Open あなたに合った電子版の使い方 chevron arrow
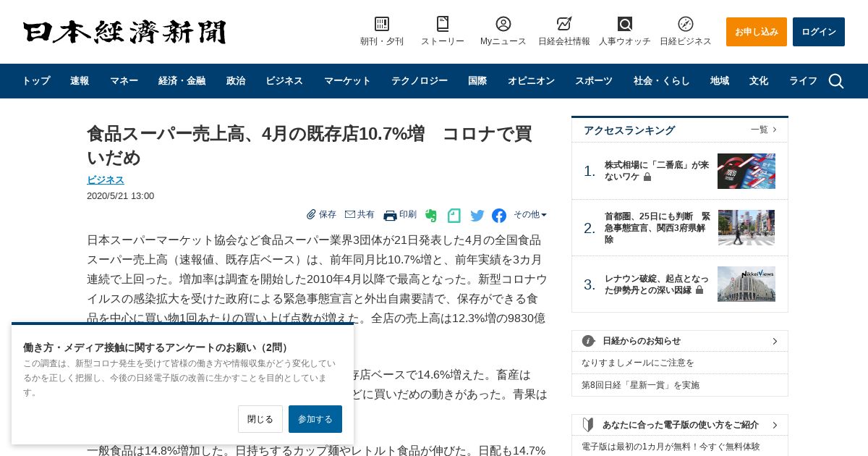868x456 pixels. 775,425
